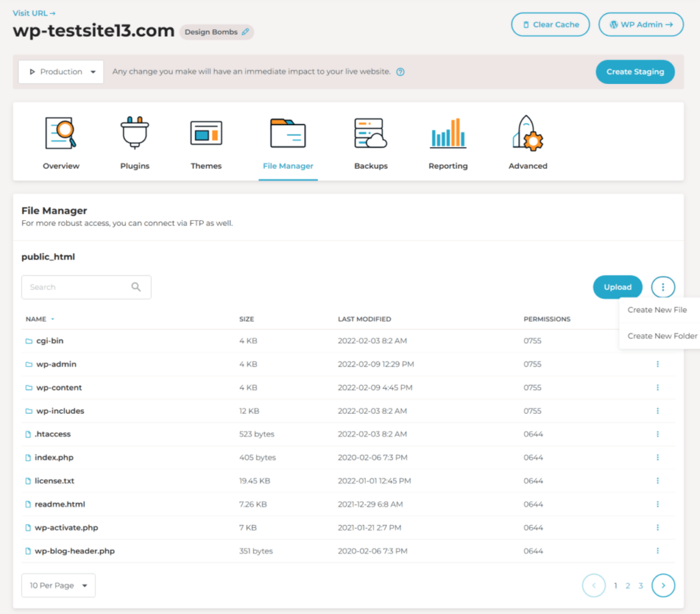This screenshot has height=614, width=700.
Task: Click the public_html breadcrumb
Action: [x=49, y=257]
